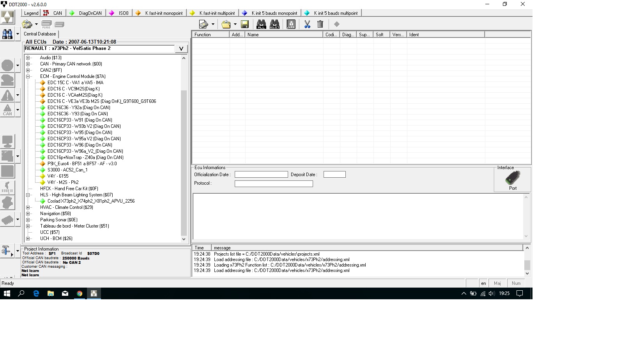Viewport: 644px width, 362px height.
Task: Click the message log scrollbar down arrow
Action: coord(527,273)
